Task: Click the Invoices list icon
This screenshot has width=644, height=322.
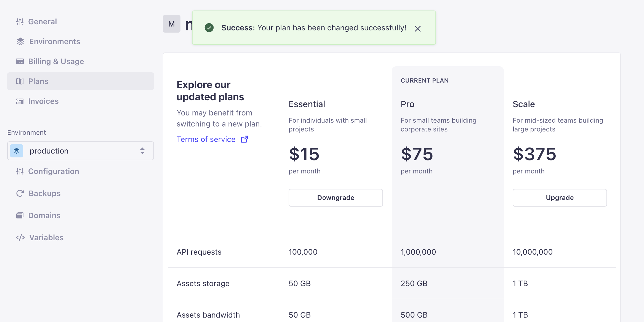Action: pos(20,101)
